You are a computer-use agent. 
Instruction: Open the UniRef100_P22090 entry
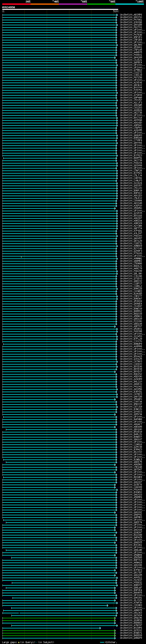point(131,321)
